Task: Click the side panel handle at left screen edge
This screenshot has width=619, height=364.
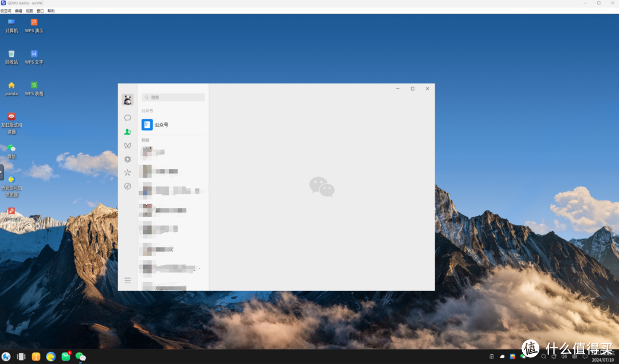Action: click(x=2, y=173)
